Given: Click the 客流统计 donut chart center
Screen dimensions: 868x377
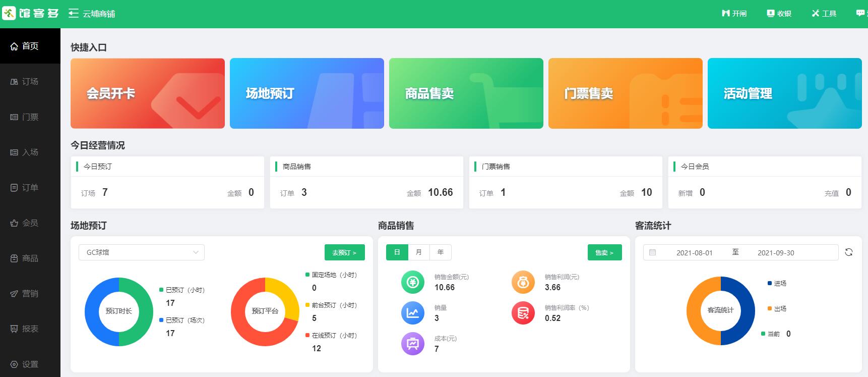Looking at the screenshot, I should click(721, 310).
